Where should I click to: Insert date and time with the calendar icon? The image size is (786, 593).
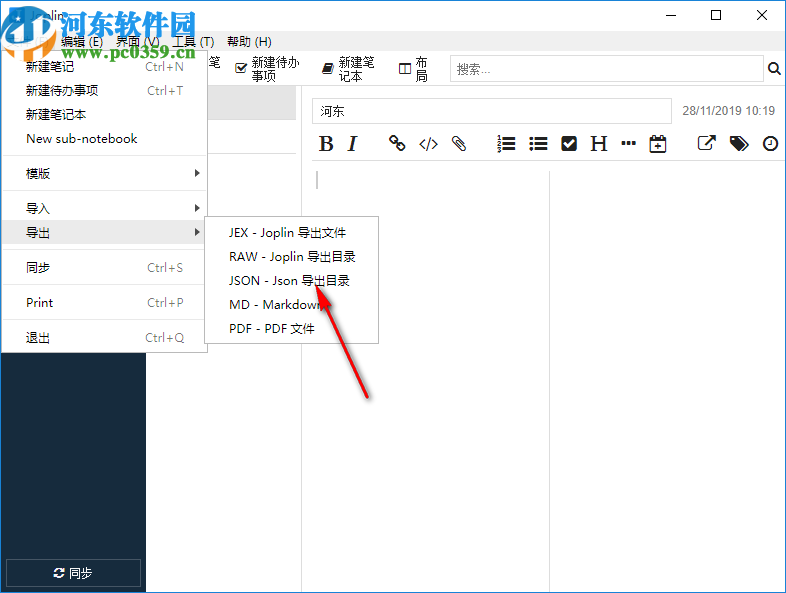point(658,144)
